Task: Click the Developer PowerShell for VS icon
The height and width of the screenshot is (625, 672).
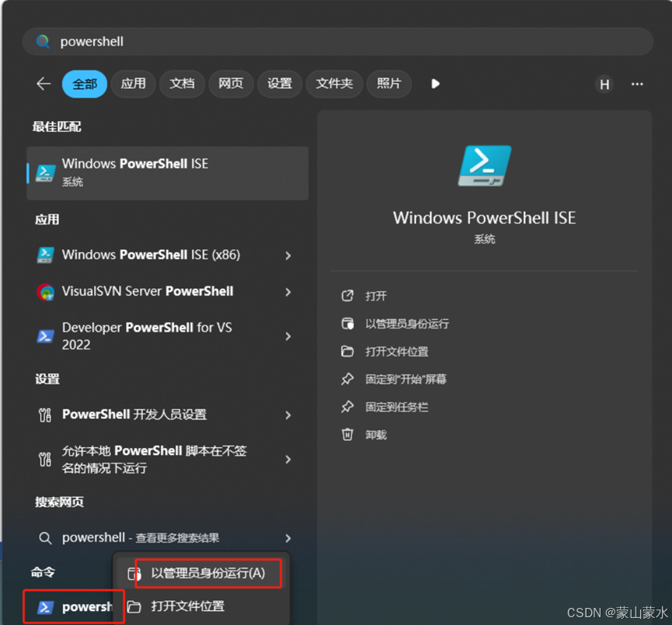Action: coord(45,336)
